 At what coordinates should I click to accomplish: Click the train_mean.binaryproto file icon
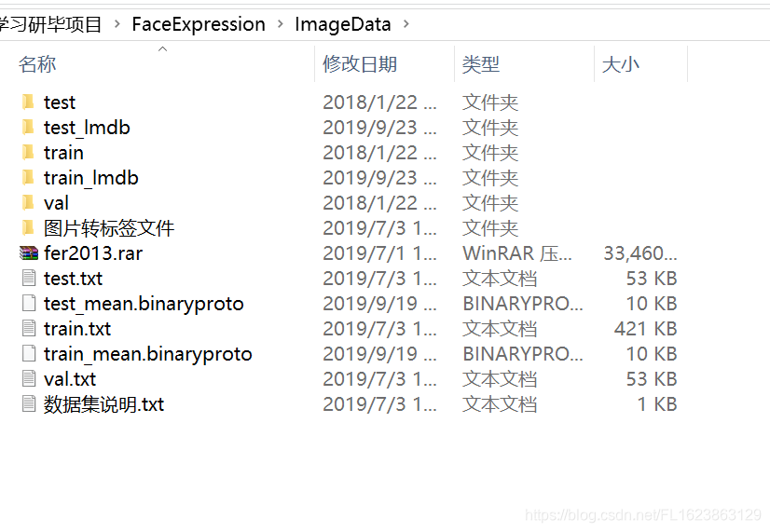29,354
